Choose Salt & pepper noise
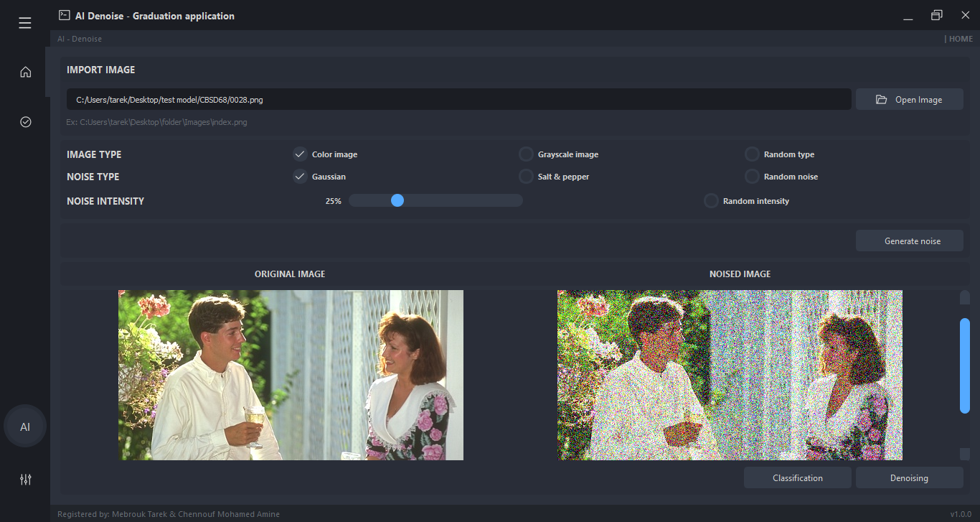The image size is (980, 522). 527,177
